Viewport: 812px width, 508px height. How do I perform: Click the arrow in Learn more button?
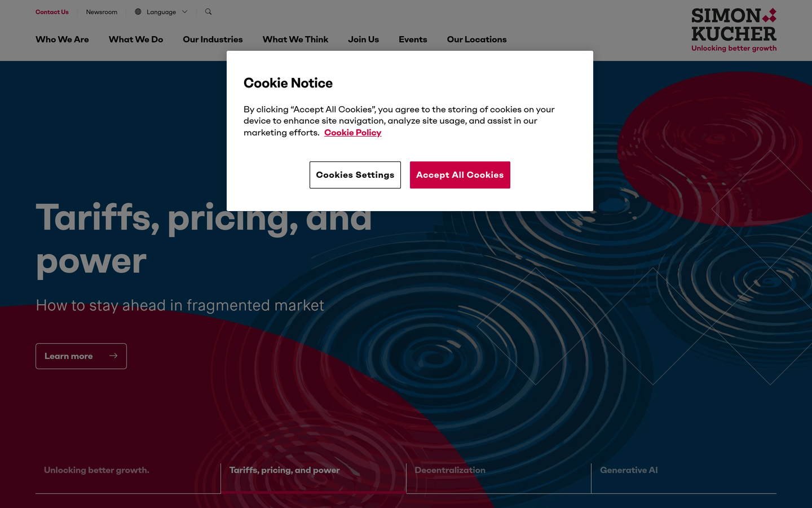(113, 356)
